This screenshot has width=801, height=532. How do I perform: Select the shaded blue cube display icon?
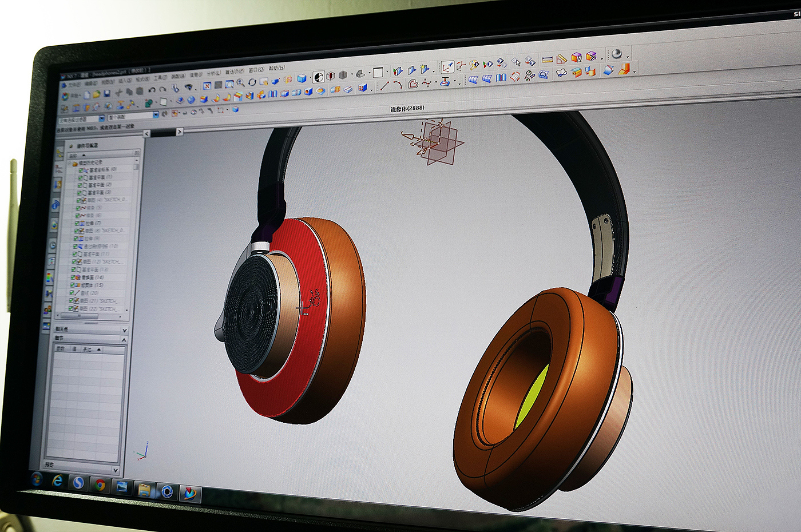pyautogui.click(x=302, y=78)
